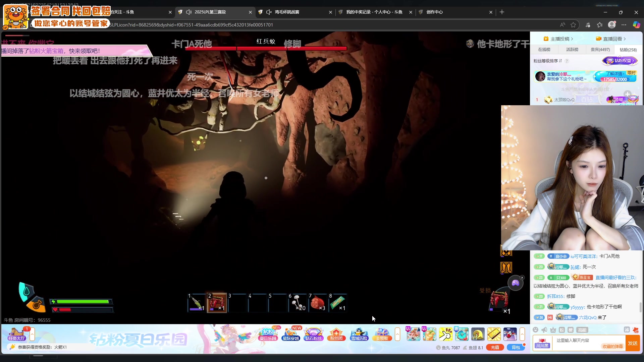644x362 pixels.
Task: Click the 梗 meme danmaku icon
Action: click(x=571, y=330)
